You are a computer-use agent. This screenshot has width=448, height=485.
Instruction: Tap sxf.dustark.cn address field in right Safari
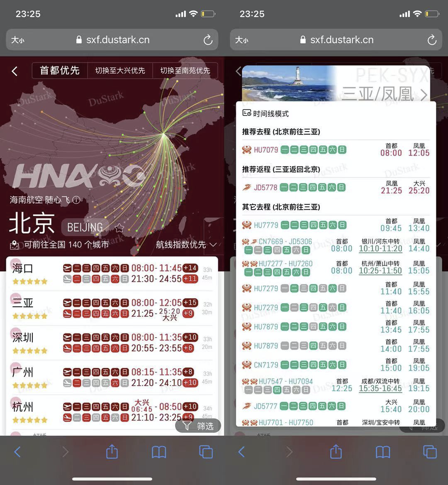(336, 40)
